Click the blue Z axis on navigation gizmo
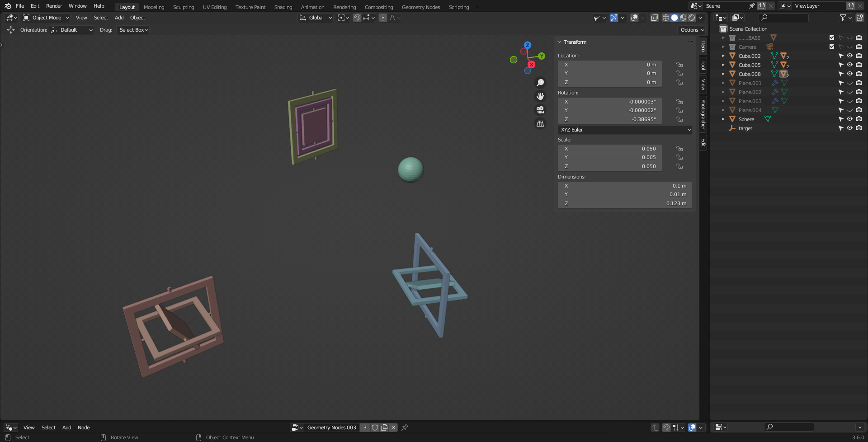 click(x=528, y=45)
